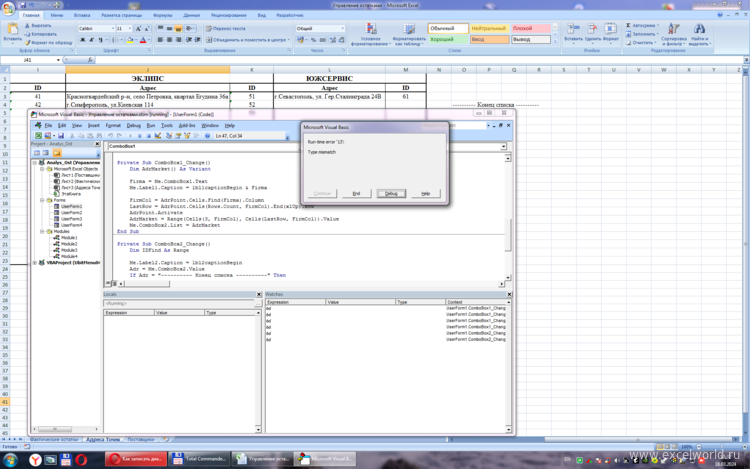Image resolution: width=750 pixels, height=469 pixels.
Task: Toggle italic (К) formatting in Excel ribbon
Action: (x=91, y=40)
